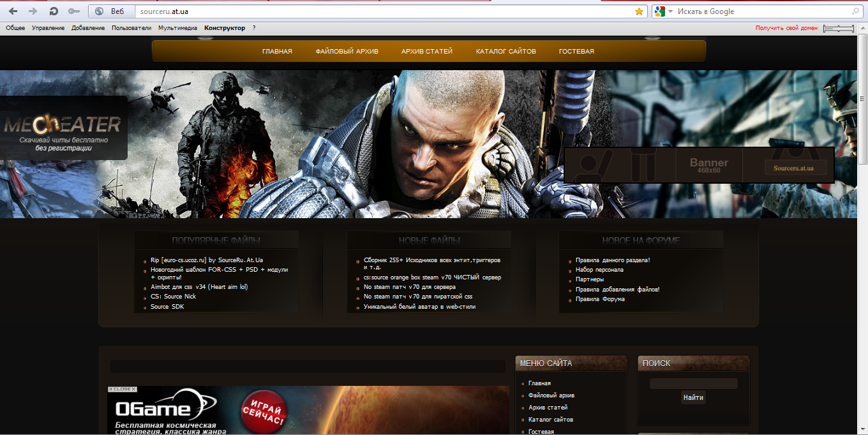The image size is (868, 435).
Task: Click the scrollbar down arrow
Action: tap(863, 430)
